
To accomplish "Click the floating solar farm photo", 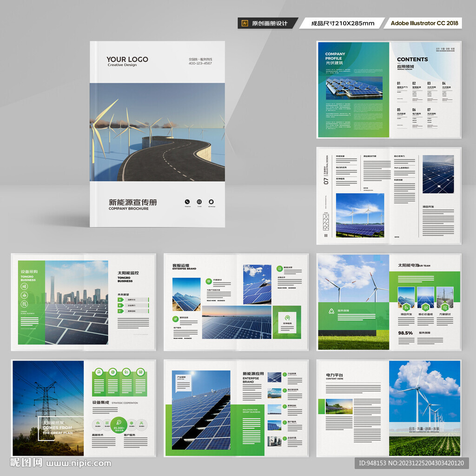I will [x=354, y=88].
